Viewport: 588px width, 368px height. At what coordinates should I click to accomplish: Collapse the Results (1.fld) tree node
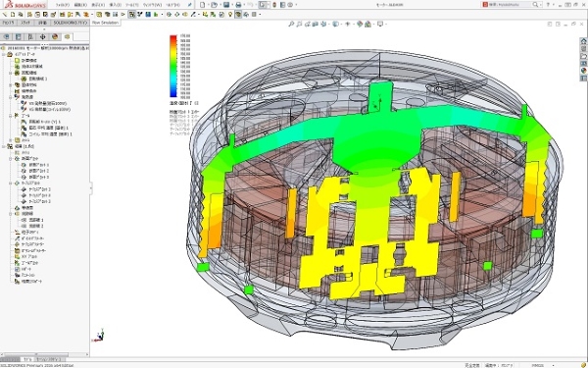click(4, 146)
